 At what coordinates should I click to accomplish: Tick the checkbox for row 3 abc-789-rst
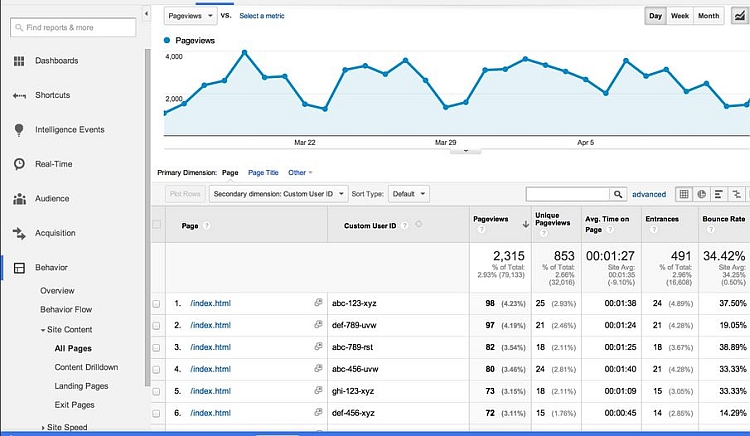pyautogui.click(x=156, y=350)
